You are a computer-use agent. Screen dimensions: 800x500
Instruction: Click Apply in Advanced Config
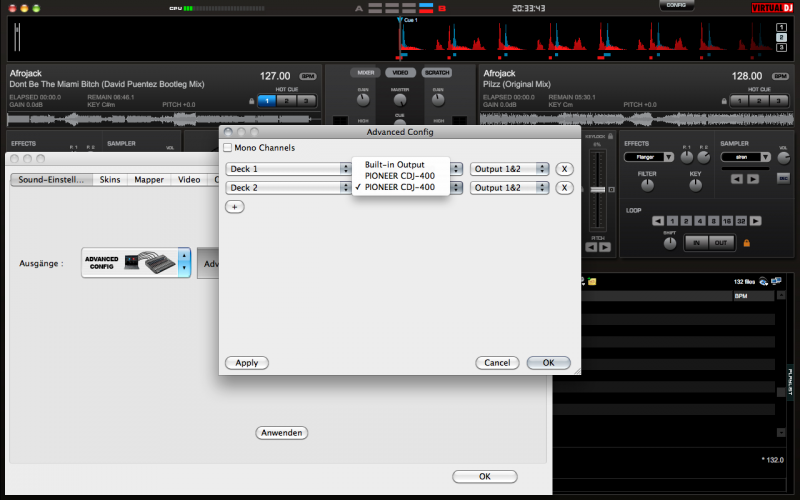[x=247, y=363]
